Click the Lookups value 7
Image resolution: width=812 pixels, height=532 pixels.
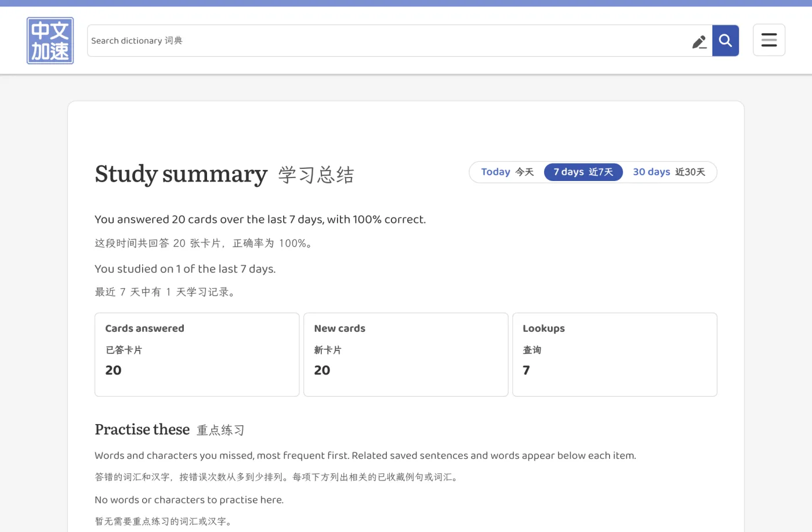(526, 370)
